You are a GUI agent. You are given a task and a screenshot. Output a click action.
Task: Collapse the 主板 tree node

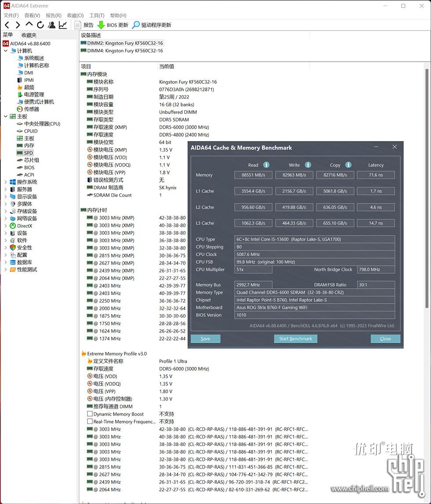[5, 116]
